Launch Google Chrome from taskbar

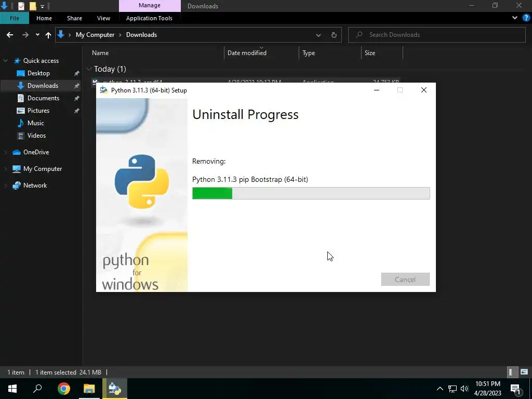pos(63,389)
